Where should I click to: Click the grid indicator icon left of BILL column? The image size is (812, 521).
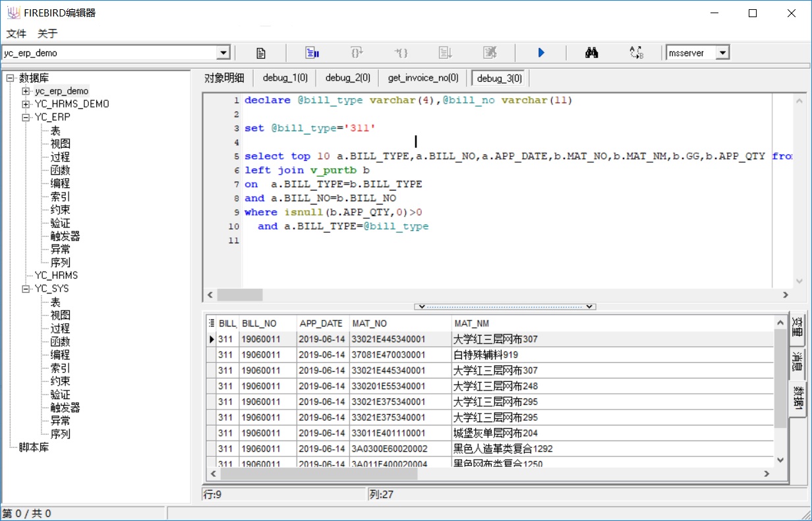212,323
